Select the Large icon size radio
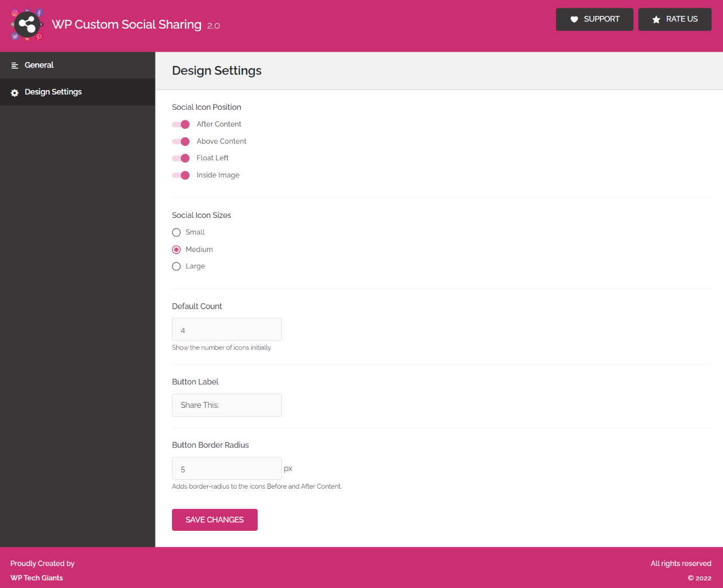The height and width of the screenshot is (588, 723). coord(176,266)
